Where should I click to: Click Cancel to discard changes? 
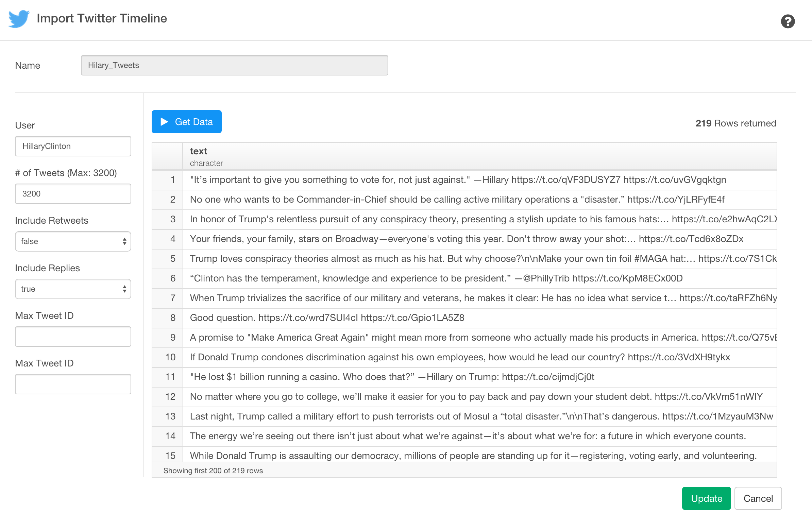coord(758,498)
